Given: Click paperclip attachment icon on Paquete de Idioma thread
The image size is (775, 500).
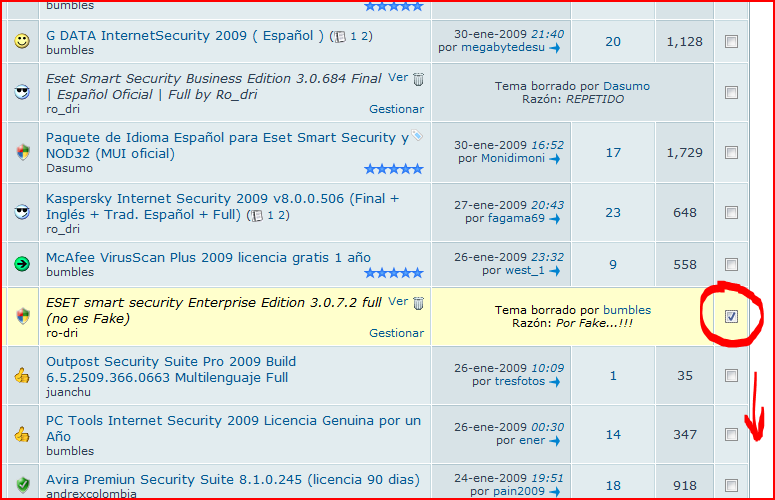Looking at the screenshot, I should coord(418,137).
